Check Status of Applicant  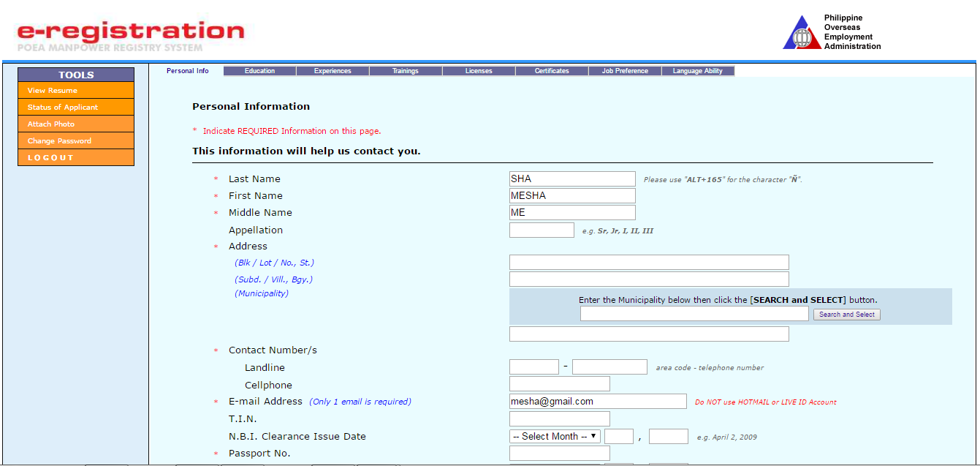tap(75, 106)
